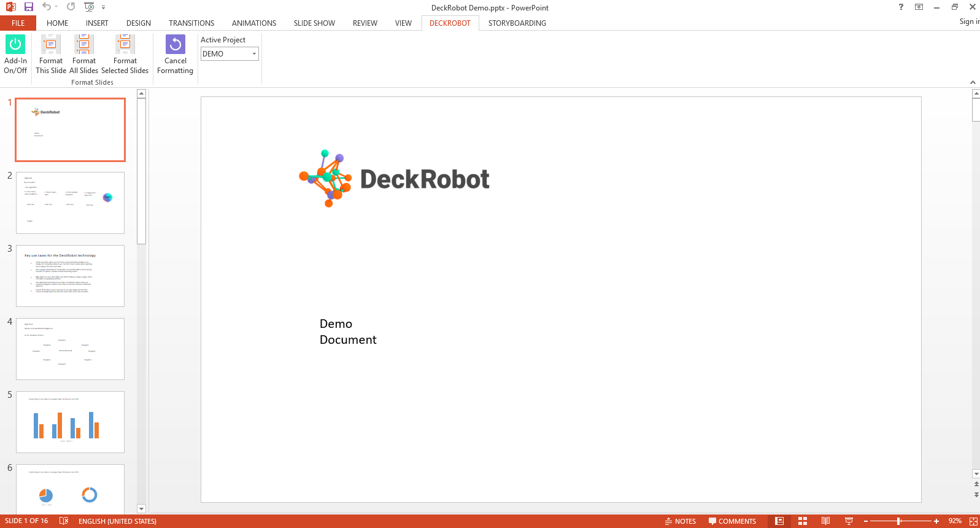Switch to Reading View icon

point(826,521)
